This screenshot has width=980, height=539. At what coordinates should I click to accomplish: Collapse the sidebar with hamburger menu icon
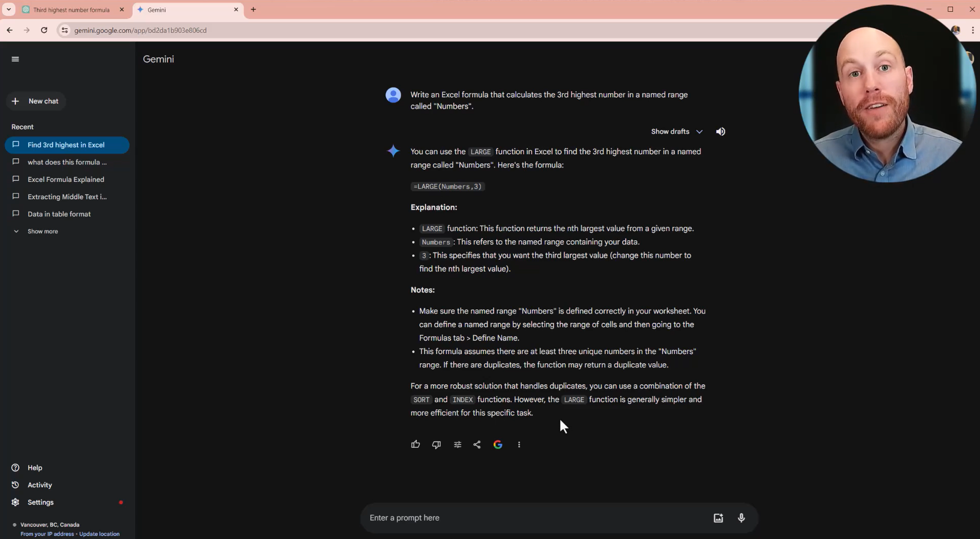coord(15,59)
